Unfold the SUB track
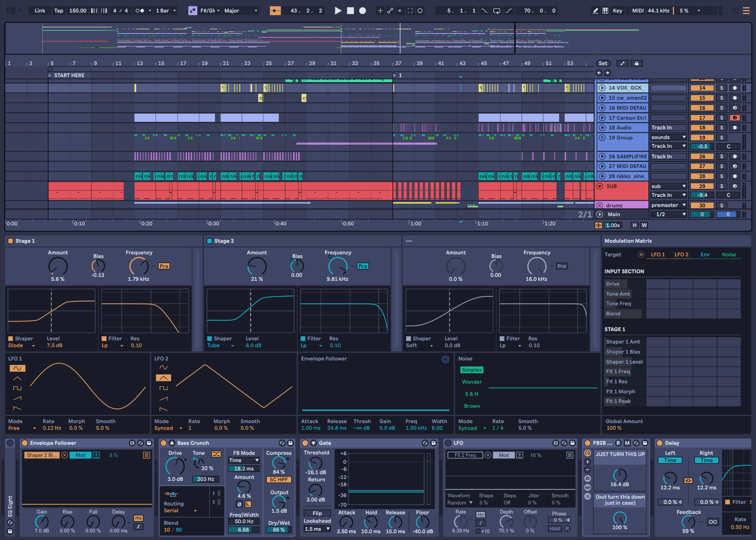756x540 pixels. click(600, 186)
